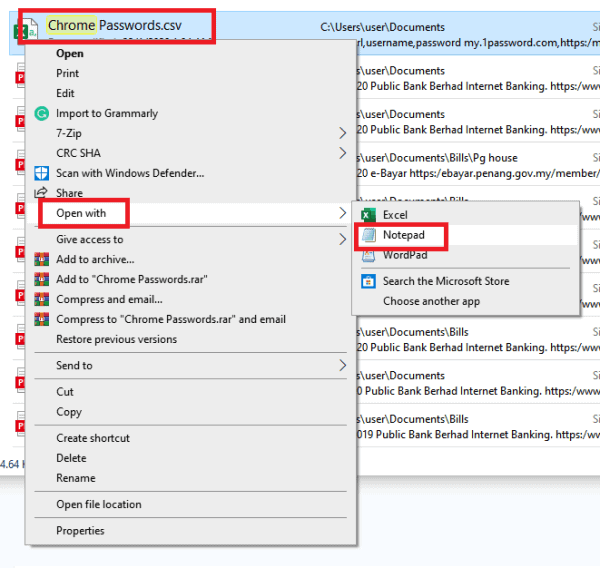Select Edit in the context menu

[65, 93]
